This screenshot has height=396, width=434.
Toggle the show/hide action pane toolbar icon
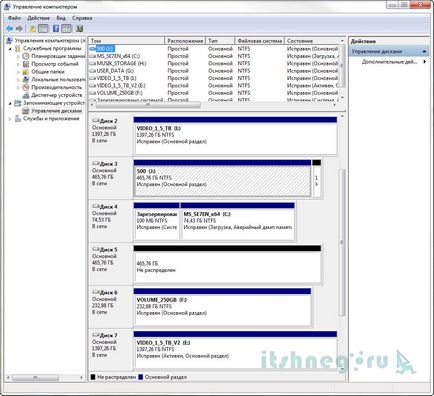point(67,29)
